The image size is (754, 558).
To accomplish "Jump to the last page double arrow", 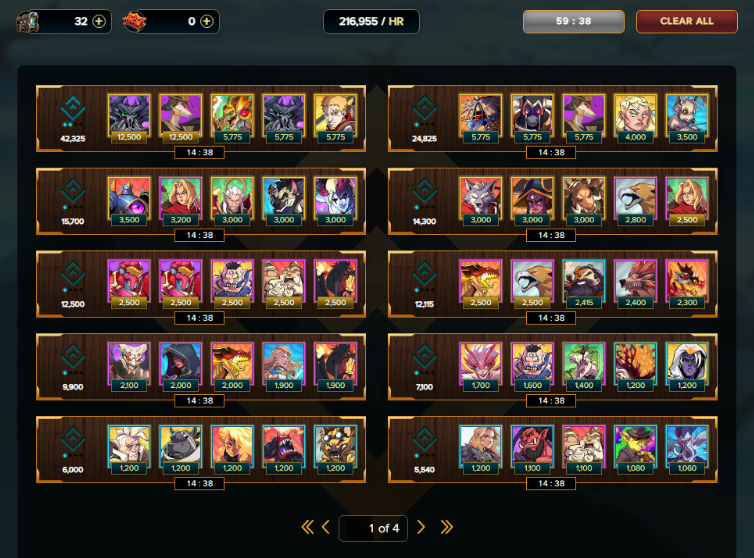I will (x=447, y=528).
